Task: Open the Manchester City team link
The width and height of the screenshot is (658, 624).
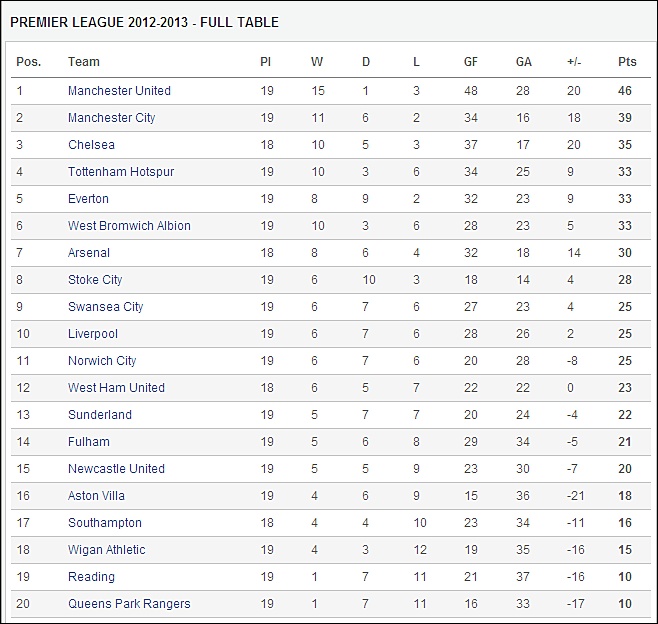Action: (112, 118)
